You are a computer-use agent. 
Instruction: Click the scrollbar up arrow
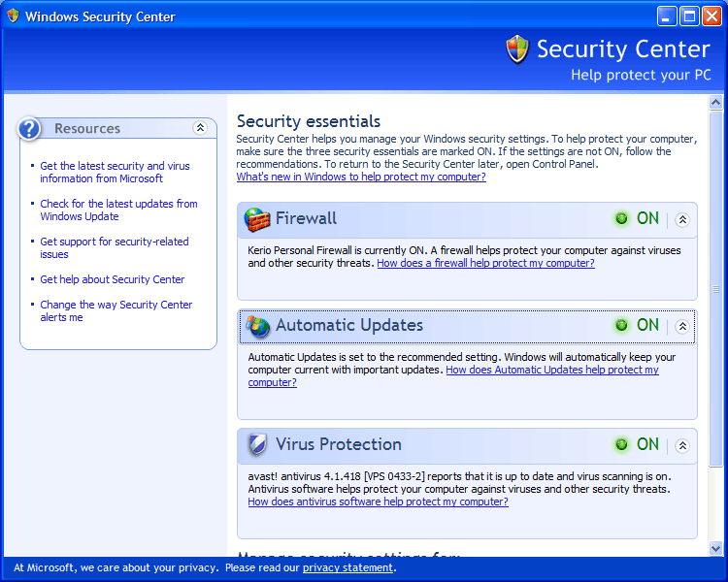715,102
